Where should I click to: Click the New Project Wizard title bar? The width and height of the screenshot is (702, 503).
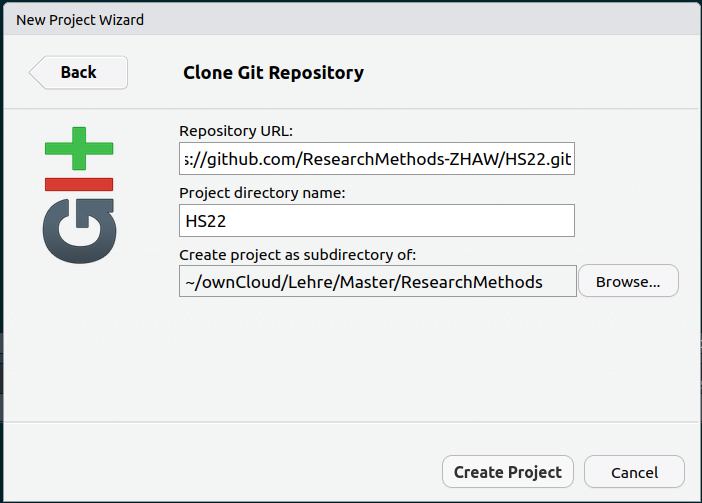[351, 20]
